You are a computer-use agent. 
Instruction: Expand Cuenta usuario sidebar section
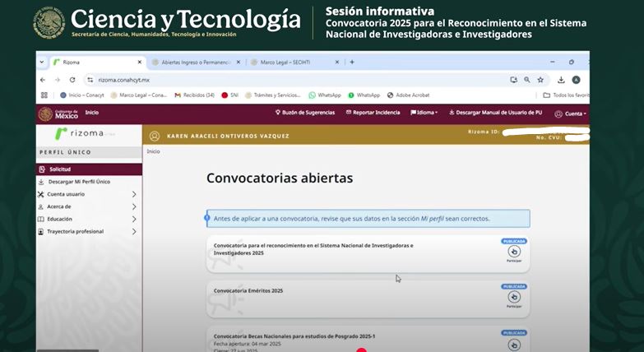(134, 194)
